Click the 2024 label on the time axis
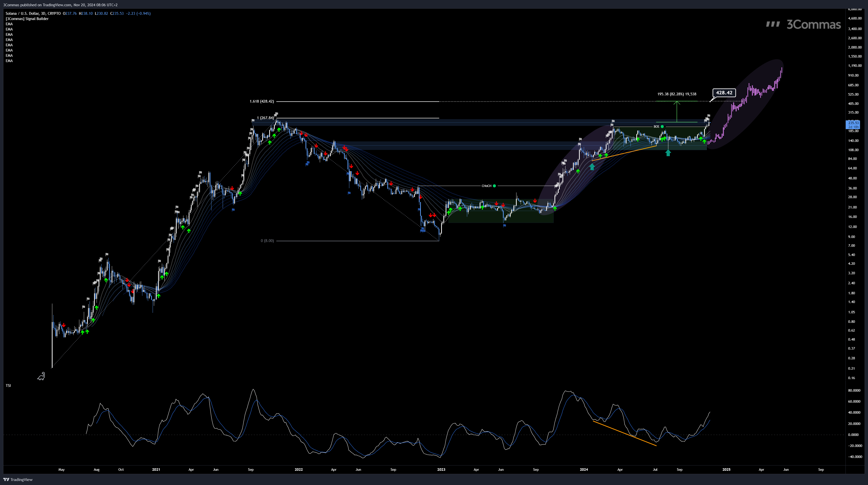Viewport: 868px width, 485px height. tap(584, 469)
